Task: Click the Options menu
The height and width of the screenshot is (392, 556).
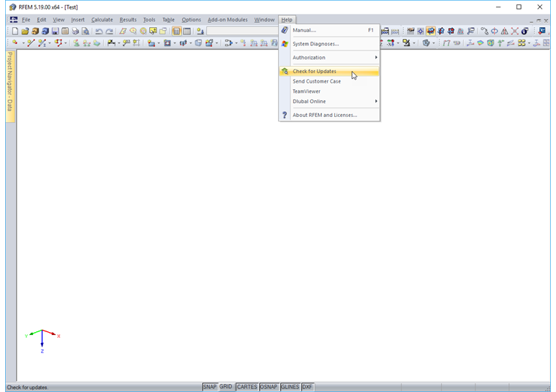Action: 191,20
